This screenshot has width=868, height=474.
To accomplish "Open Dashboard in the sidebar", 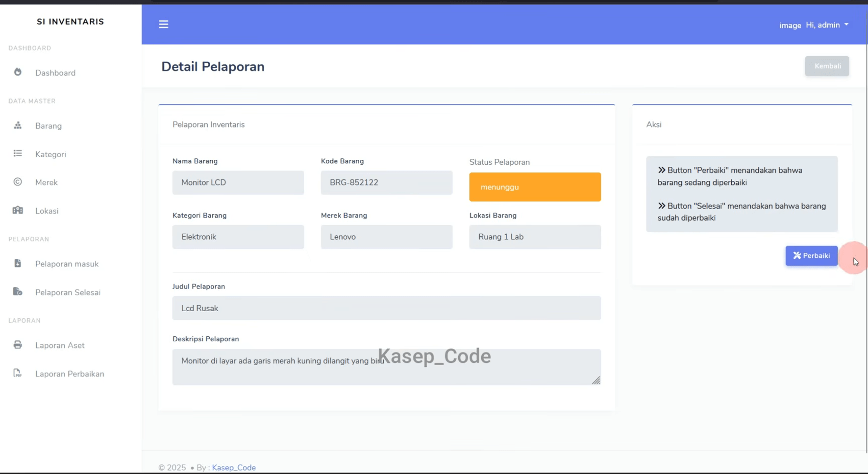I will [x=55, y=73].
